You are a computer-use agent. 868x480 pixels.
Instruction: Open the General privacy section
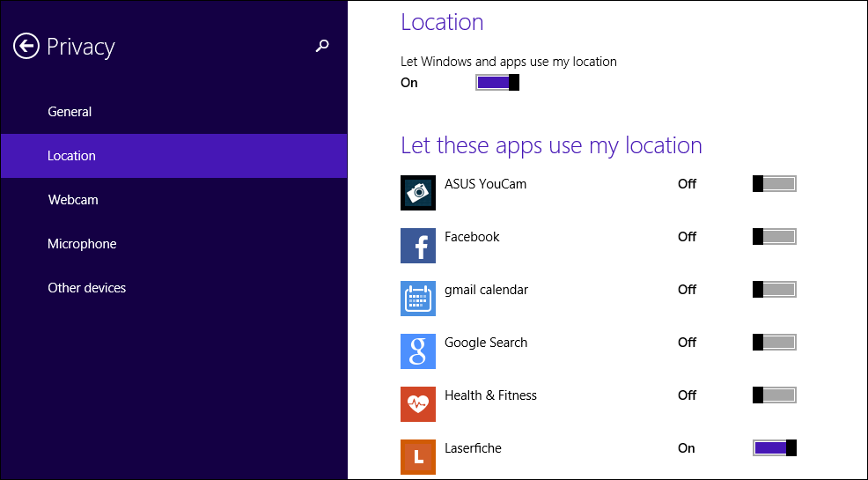(173, 112)
